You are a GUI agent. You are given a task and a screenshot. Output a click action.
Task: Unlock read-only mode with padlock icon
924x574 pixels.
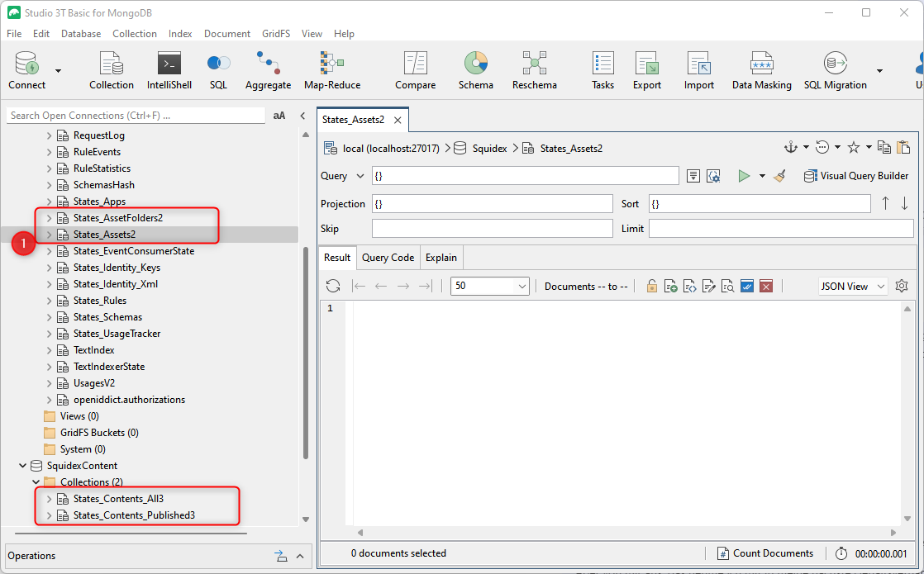[x=652, y=286]
